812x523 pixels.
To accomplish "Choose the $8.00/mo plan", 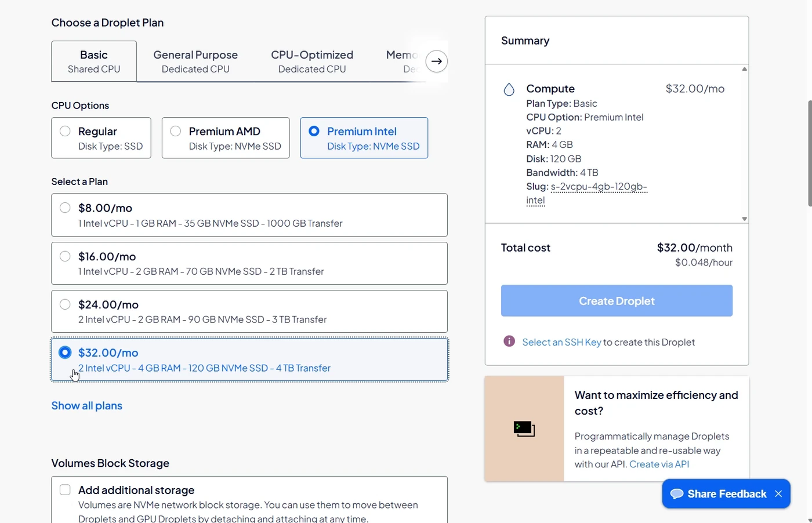I will coord(249,215).
